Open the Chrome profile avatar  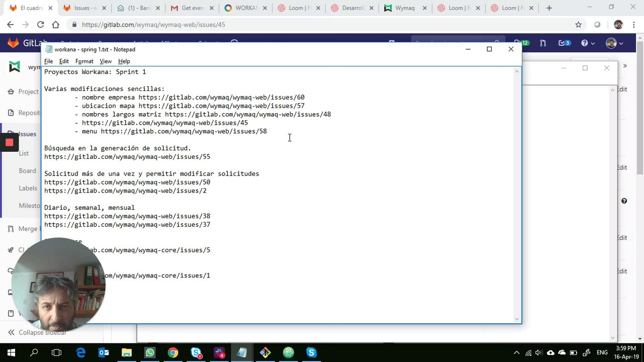pyautogui.click(x=618, y=25)
